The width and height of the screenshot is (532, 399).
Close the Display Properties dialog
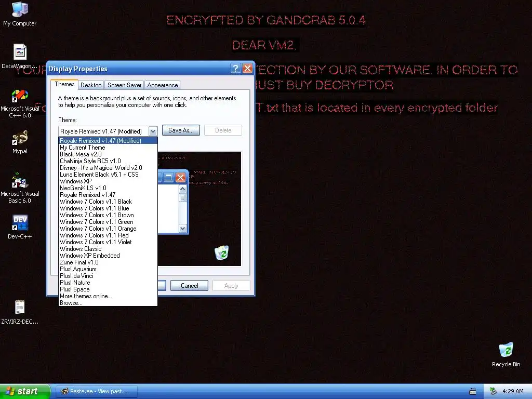pyautogui.click(x=248, y=69)
